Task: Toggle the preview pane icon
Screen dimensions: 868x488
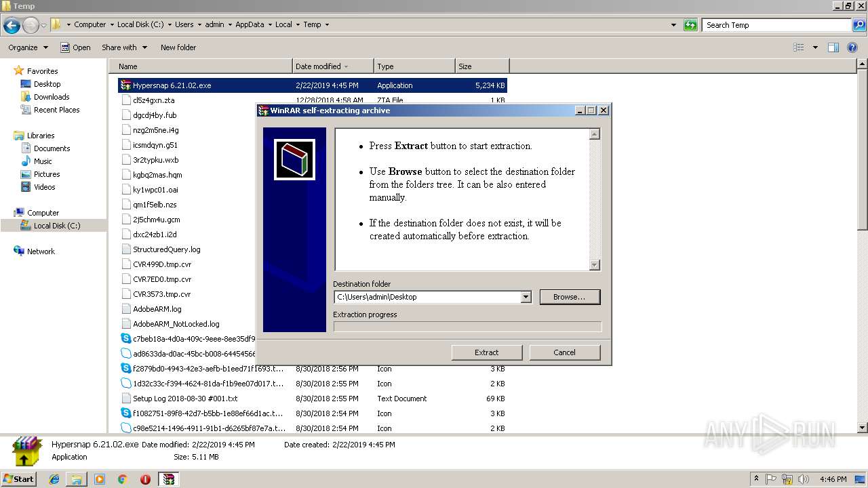Action: [833, 47]
